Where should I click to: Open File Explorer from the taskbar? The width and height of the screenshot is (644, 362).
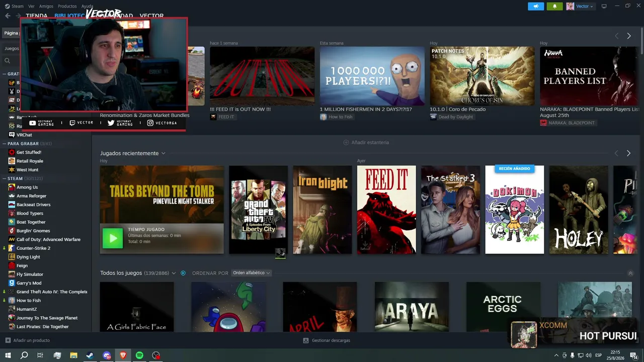(73, 355)
